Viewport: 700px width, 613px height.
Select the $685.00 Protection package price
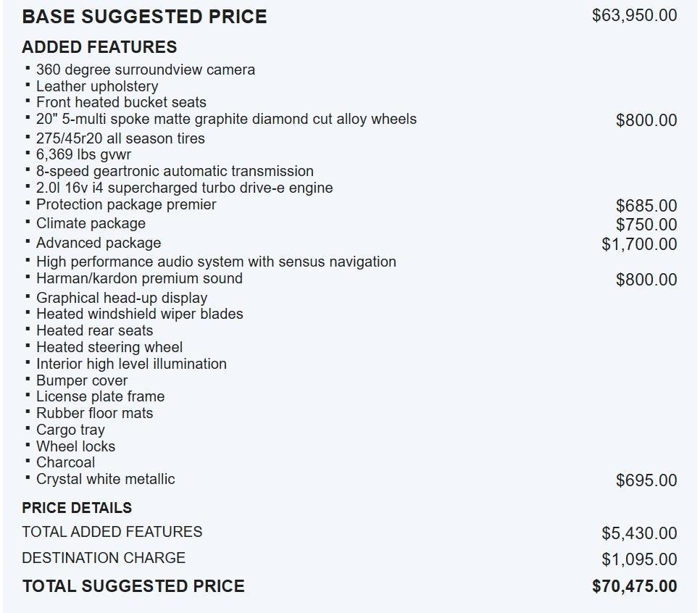coord(646,207)
